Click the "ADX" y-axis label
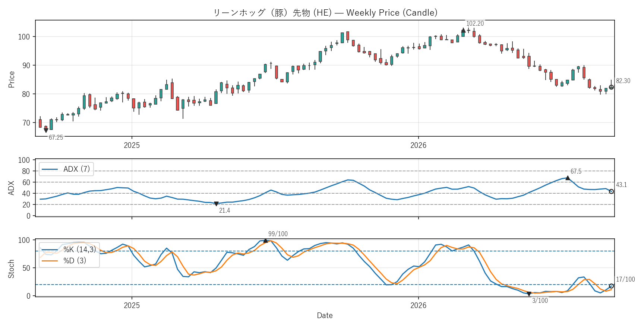This screenshot has height=327, width=644. coord(12,188)
